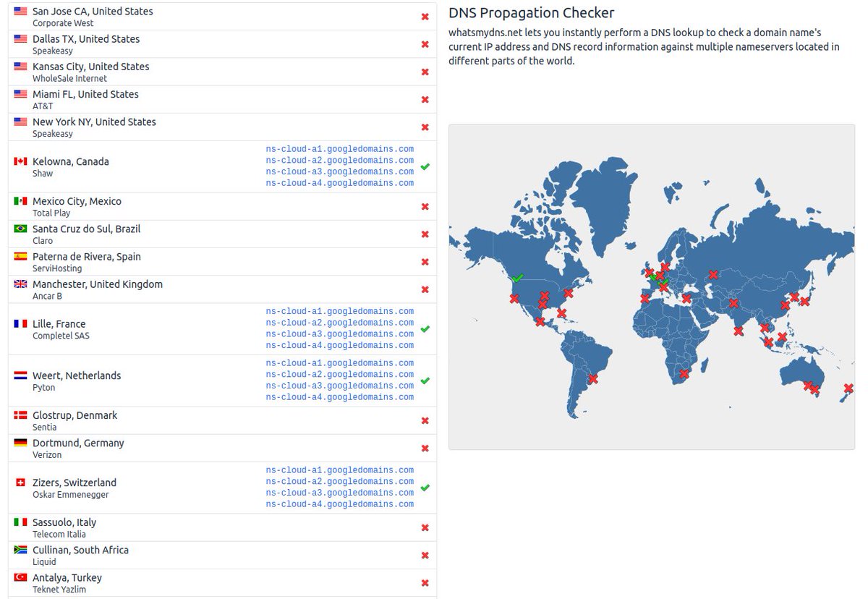Click the red cross for San Jose CA row
This screenshot has width=868, height=599.
[425, 17]
